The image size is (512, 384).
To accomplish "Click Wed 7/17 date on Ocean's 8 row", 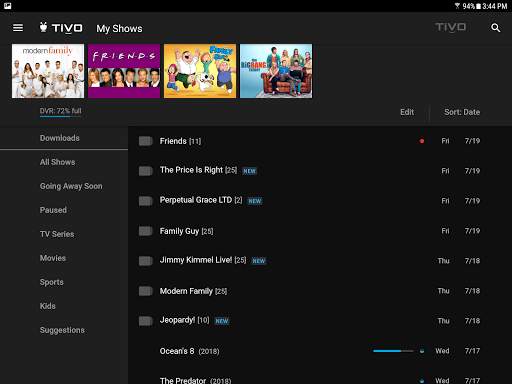I will pyautogui.click(x=458, y=351).
